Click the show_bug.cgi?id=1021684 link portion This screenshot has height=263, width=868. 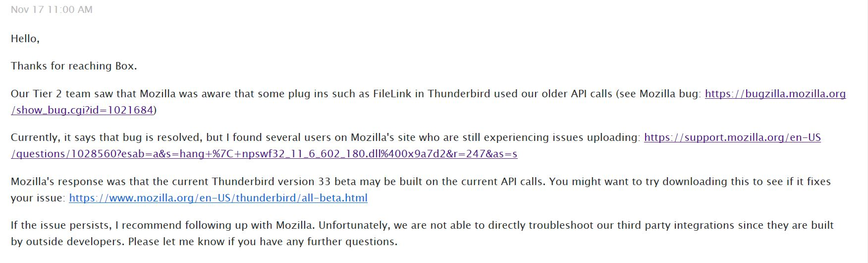pos(82,110)
